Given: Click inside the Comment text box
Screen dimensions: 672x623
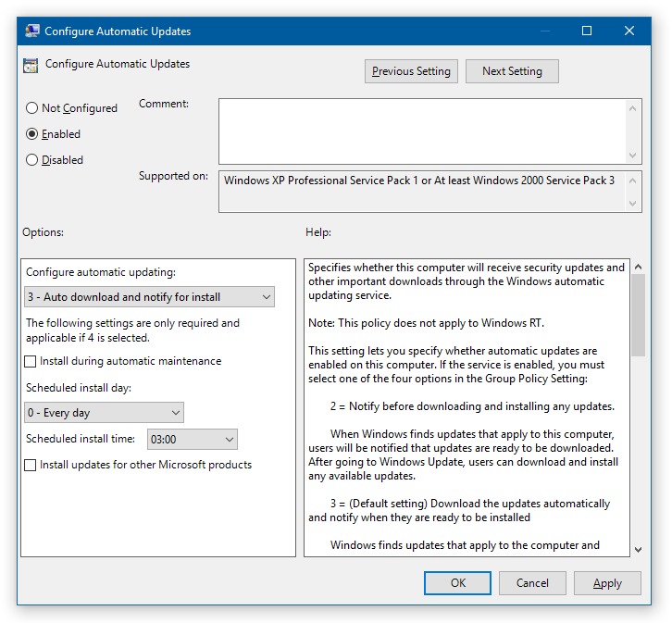Looking at the screenshot, I should (x=422, y=131).
